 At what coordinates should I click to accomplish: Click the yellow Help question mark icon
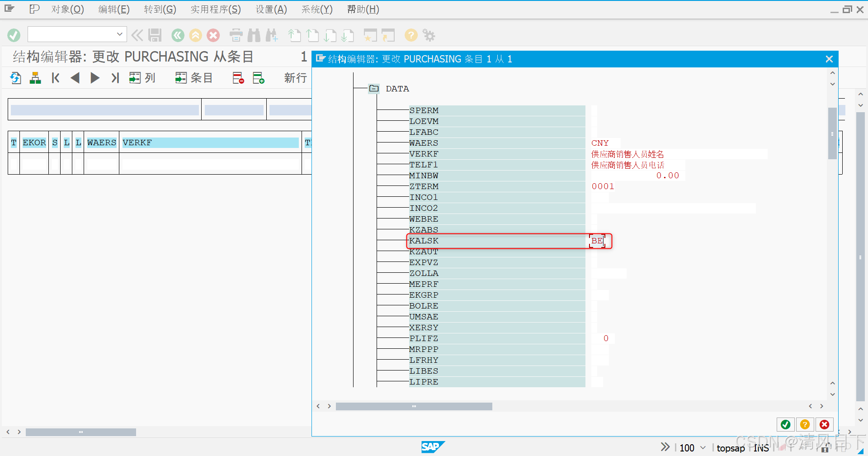pyautogui.click(x=411, y=35)
